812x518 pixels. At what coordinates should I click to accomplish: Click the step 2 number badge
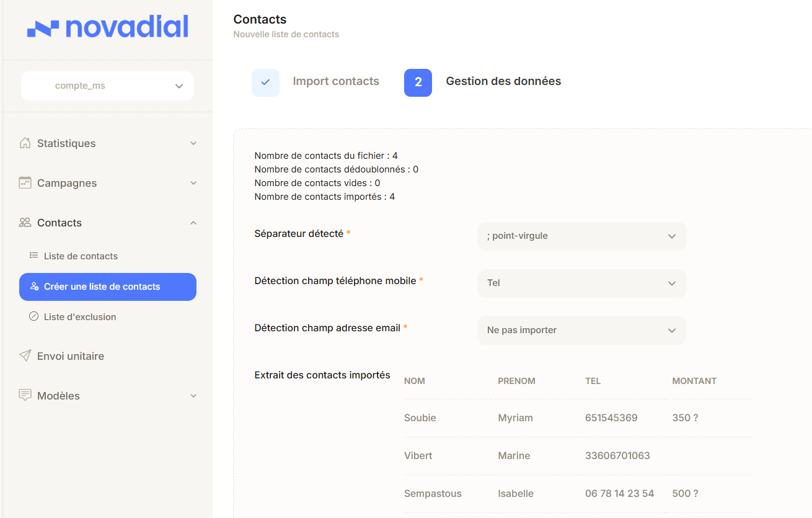click(418, 83)
